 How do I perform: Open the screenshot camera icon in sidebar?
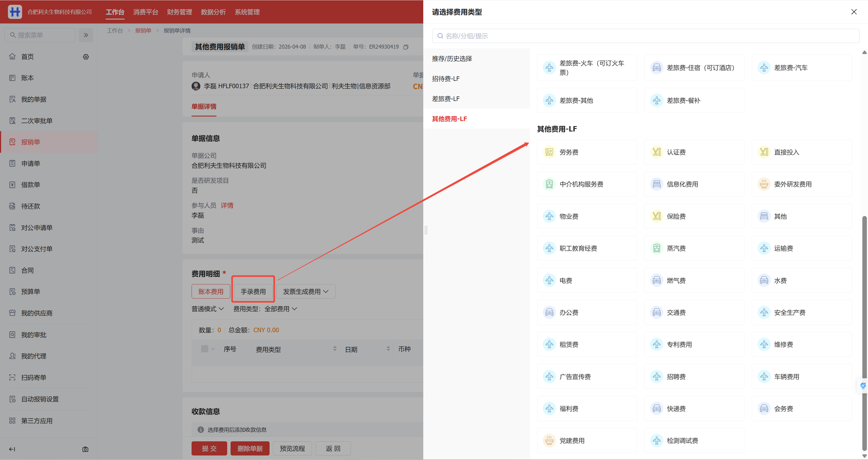coord(85,449)
